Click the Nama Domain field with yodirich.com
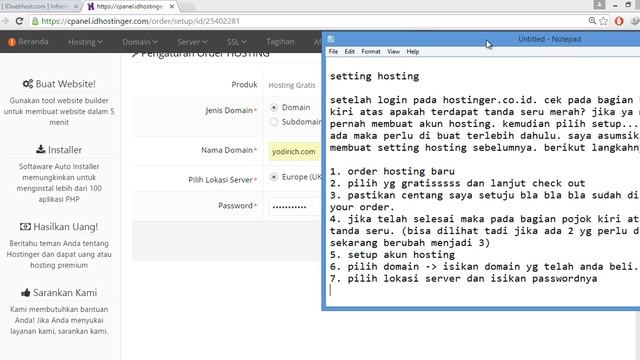 (295, 151)
